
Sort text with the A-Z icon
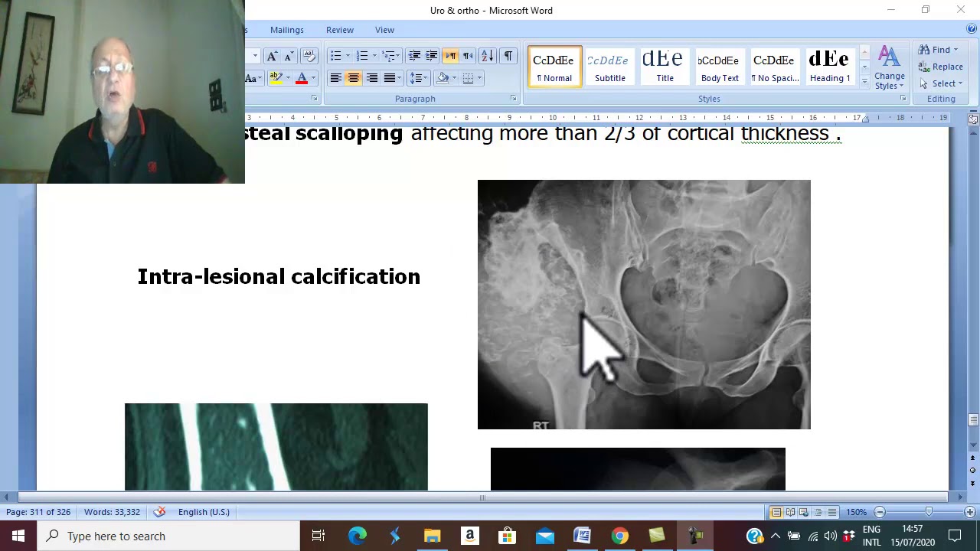tap(487, 56)
